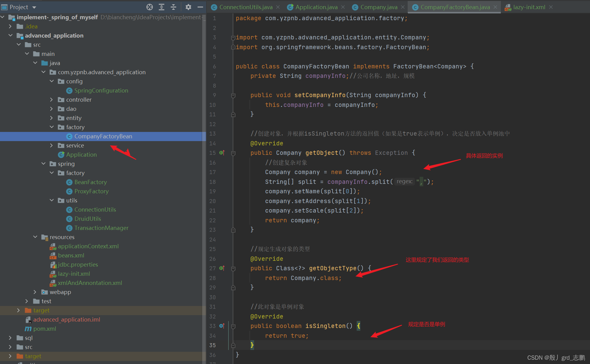Toggle the code fold marker at setCompanyInfo
590x364 pixels.
click(233, 95)
